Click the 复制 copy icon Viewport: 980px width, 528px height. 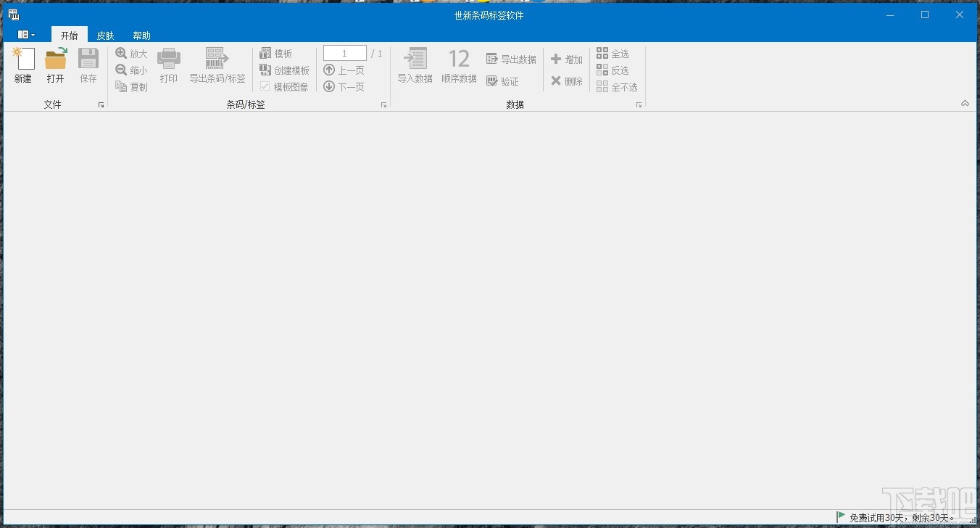point(130,86)
